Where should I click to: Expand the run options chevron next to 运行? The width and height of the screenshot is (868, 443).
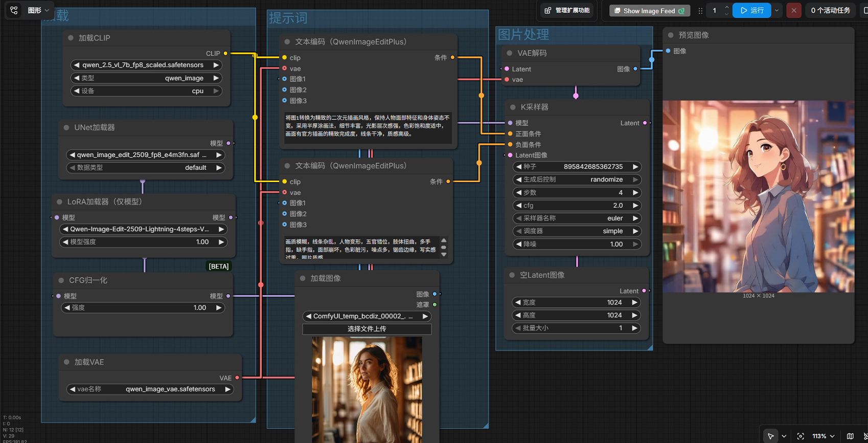(x=777, y=10)
